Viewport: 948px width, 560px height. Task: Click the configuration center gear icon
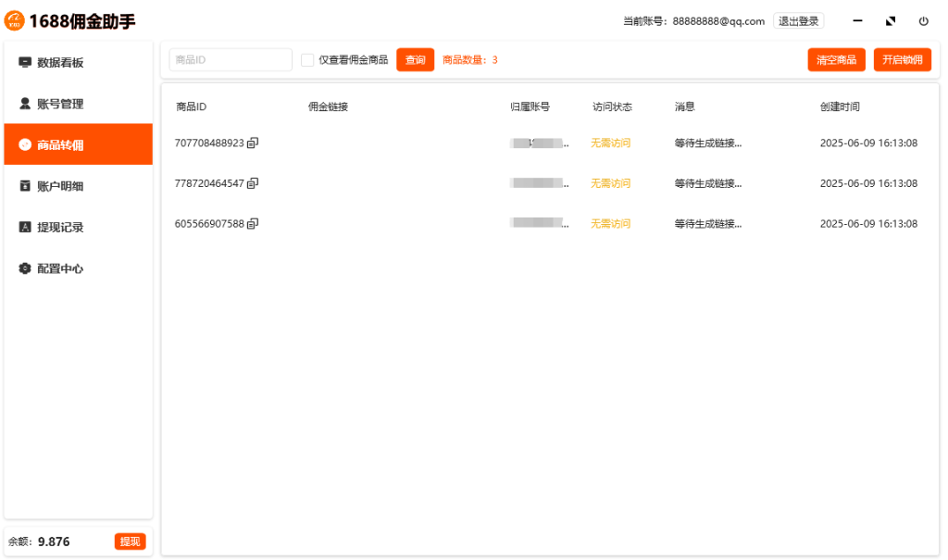[25, 268]
